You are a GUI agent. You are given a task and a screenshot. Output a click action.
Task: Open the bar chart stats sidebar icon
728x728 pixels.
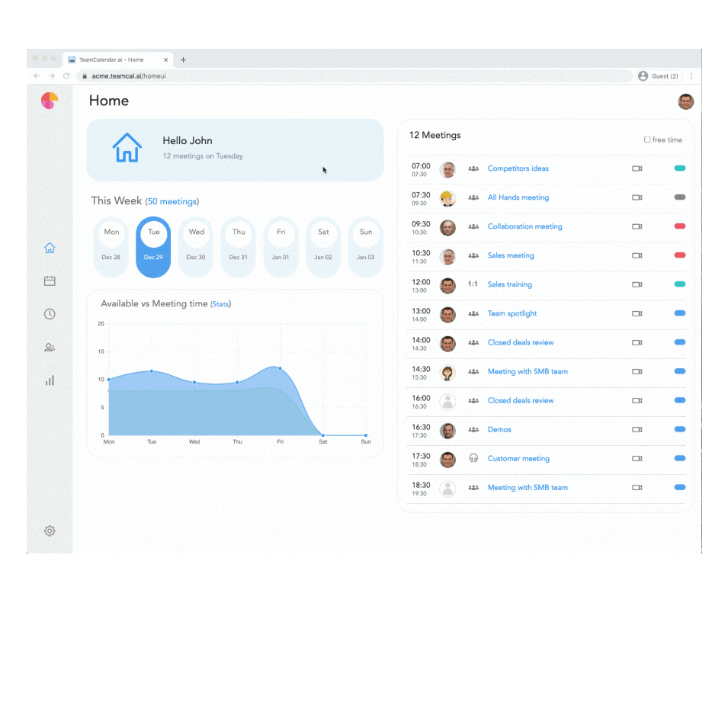(x=50, y=380)
